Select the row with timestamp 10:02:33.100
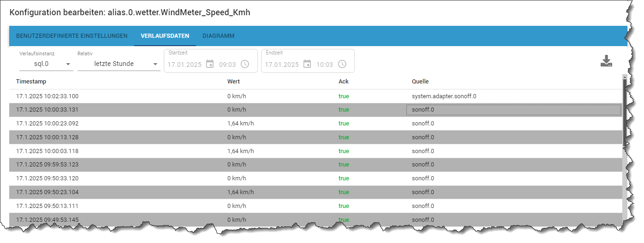The width and height of the screenshot is (644, 243). [x=316, y=96]
